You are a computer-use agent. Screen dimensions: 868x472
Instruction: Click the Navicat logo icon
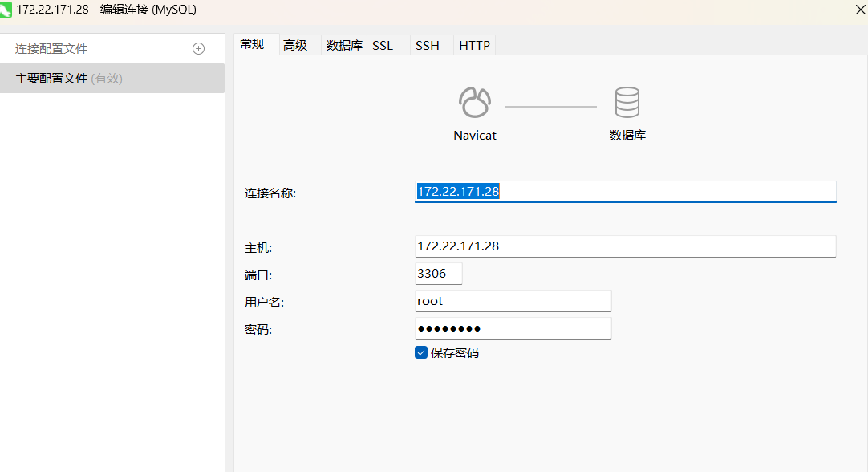474,103
